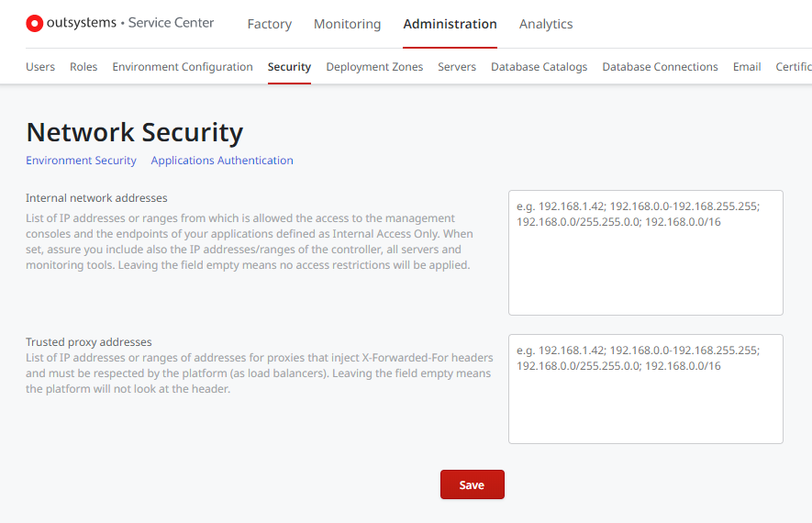Focus the Trusted proxy addresses text area
Screen dimensions: 812x523
coord(646,389)
